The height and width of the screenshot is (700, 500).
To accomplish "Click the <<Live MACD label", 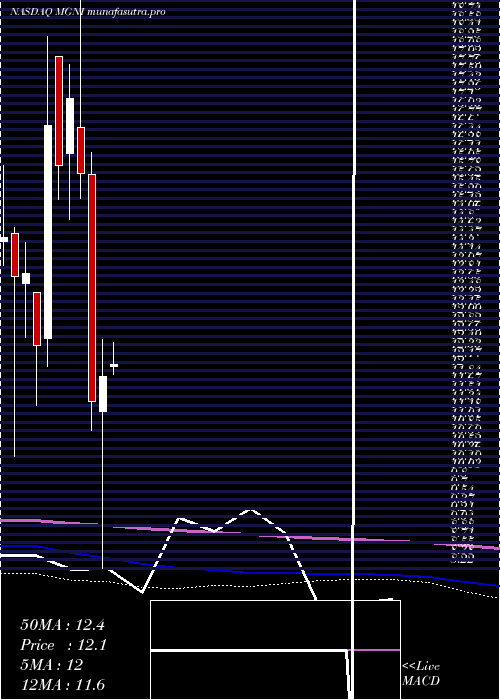I will pos(421,674).
